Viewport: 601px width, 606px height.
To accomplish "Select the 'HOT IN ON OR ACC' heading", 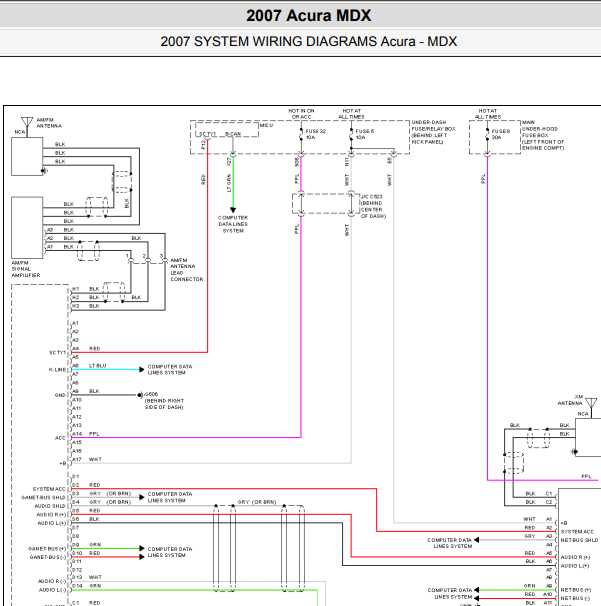I will click(301, 114).
